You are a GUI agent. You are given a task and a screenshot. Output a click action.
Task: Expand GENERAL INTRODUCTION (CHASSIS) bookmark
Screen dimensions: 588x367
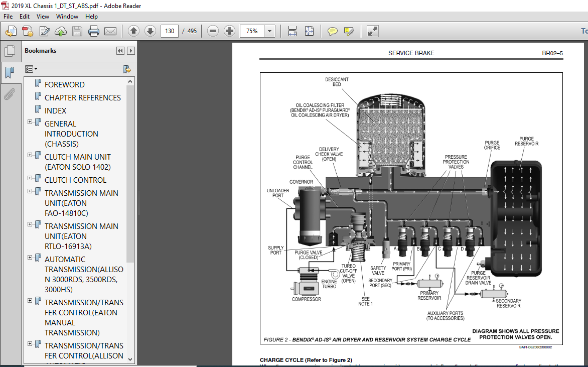click(30, 122)
